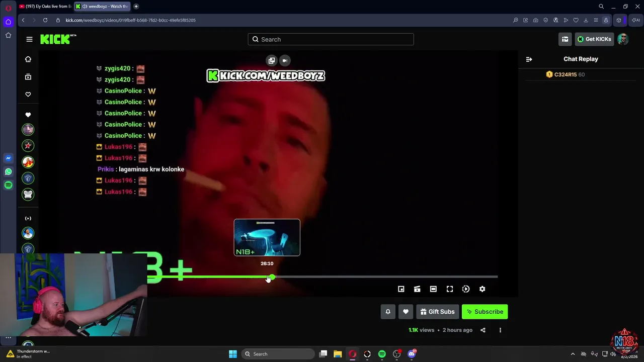
Task: Open Task View on the taskbar
Action: [324, 354]
